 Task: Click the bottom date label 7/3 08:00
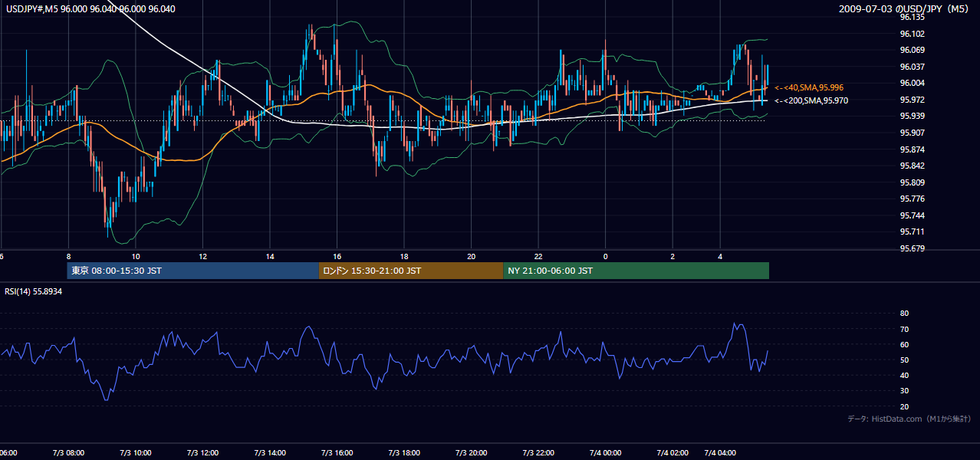pyautogui.click(x=68, y=453)
